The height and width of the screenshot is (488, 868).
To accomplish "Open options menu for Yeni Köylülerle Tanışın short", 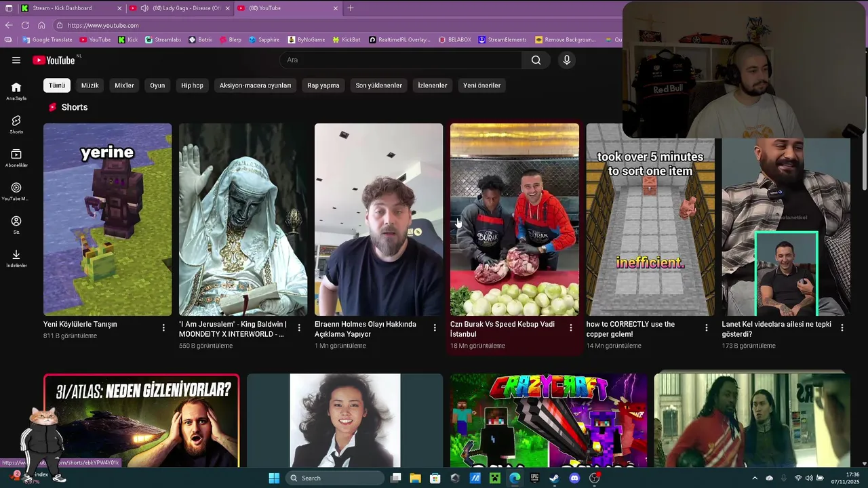I will coord(163,328).
